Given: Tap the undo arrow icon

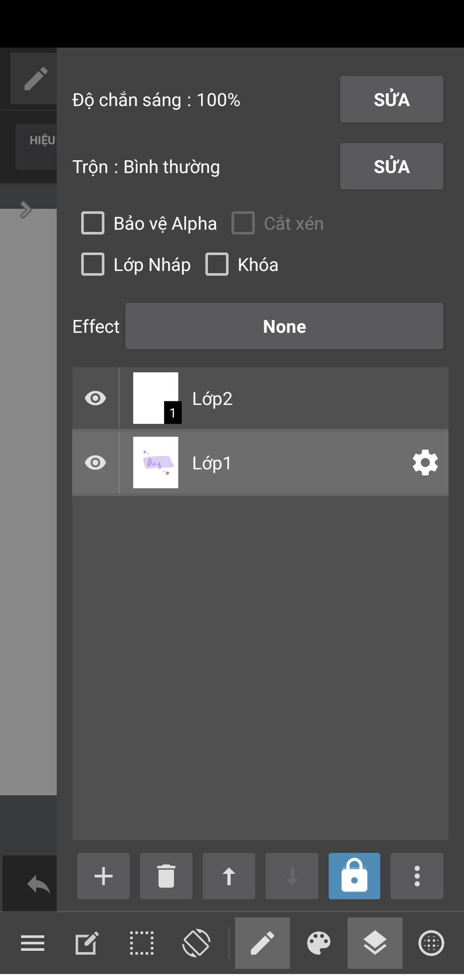Looking at the screenshot, I should point(39,884).
